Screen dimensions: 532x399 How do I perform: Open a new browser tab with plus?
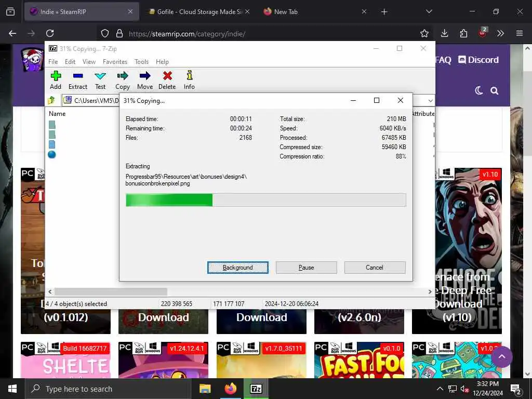click(x=384, y=12)
